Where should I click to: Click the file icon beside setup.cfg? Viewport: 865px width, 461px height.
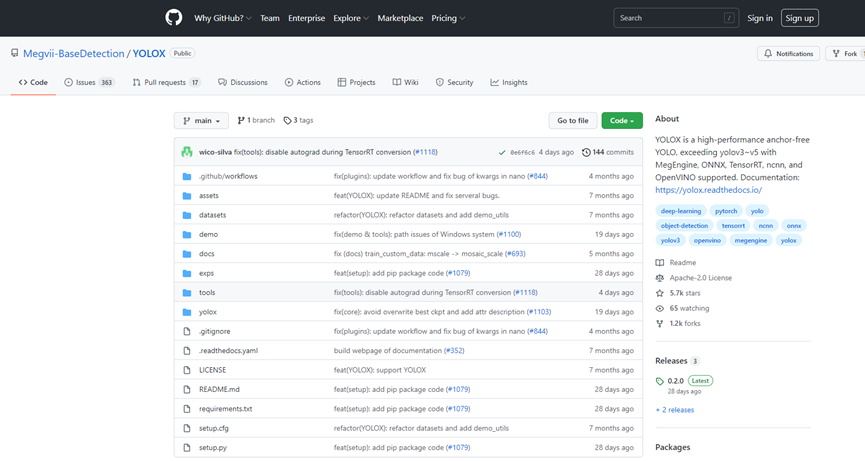coord(187,428)
